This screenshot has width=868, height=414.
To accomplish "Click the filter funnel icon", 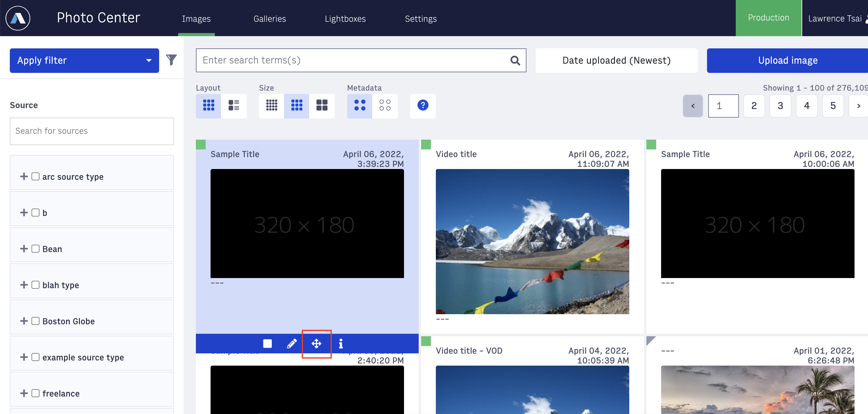I will point(171,60).
